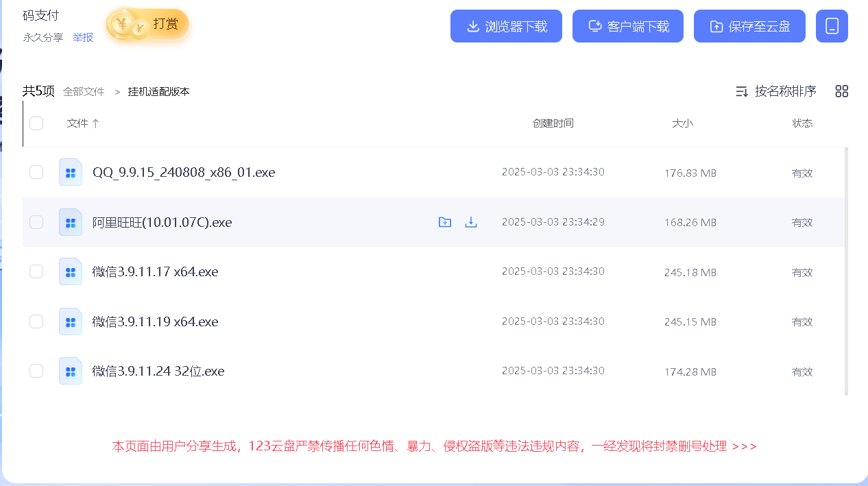Check the box for 微信3.9.11.17 x64.exe
Image resolution: width=868 pixels, height=486 pixels.
(36, 271)
